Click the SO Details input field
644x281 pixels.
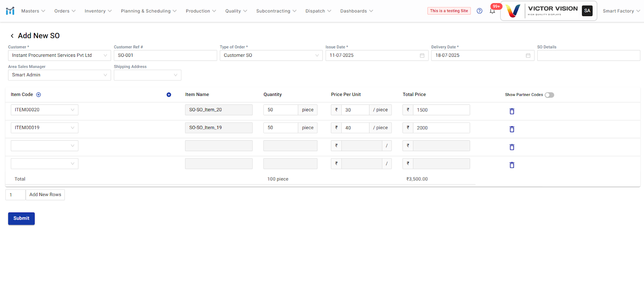(x=588, y=56)
